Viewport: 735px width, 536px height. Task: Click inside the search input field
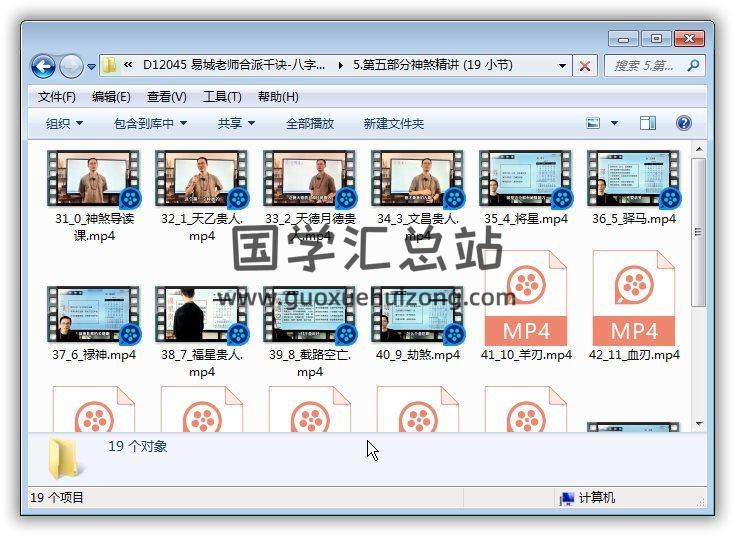click(x=645, y=66)
